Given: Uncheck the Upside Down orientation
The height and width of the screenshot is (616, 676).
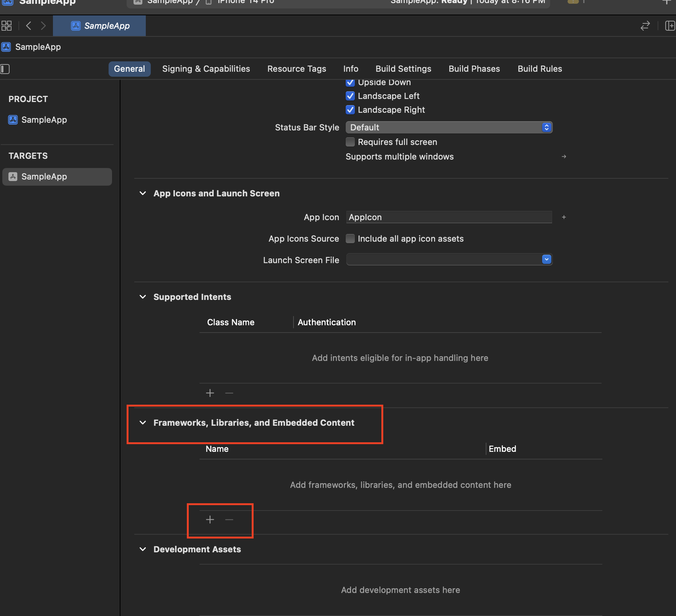Looking at the screenshot, I should [x=350, y=82].
